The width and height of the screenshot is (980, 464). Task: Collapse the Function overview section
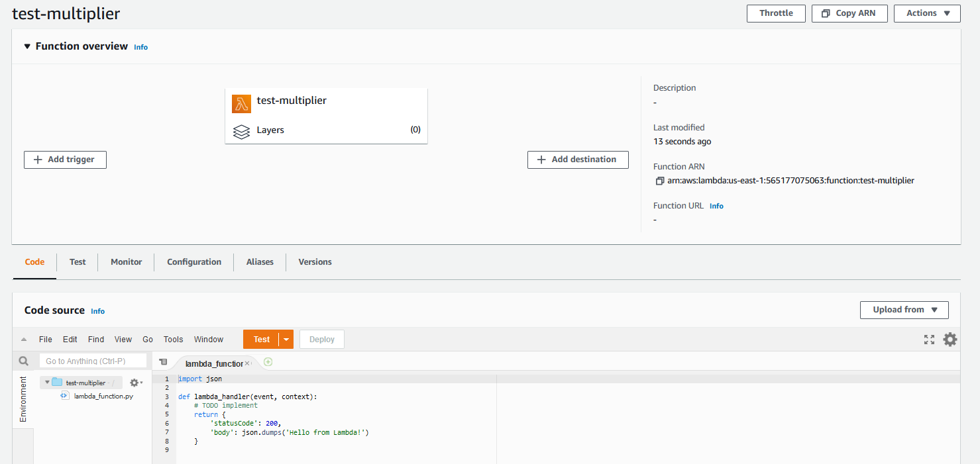(x=27, y=46)
